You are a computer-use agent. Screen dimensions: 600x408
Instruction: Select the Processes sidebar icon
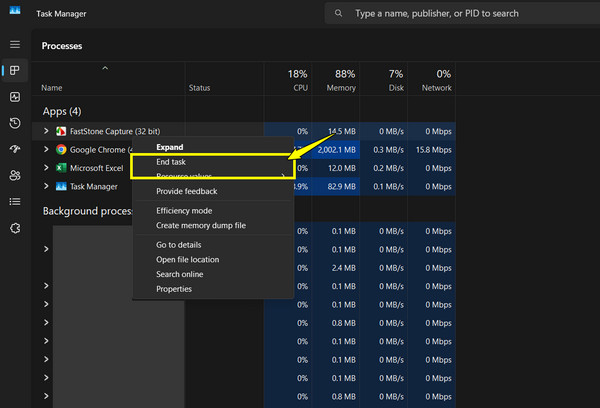[x=15, y=70]
